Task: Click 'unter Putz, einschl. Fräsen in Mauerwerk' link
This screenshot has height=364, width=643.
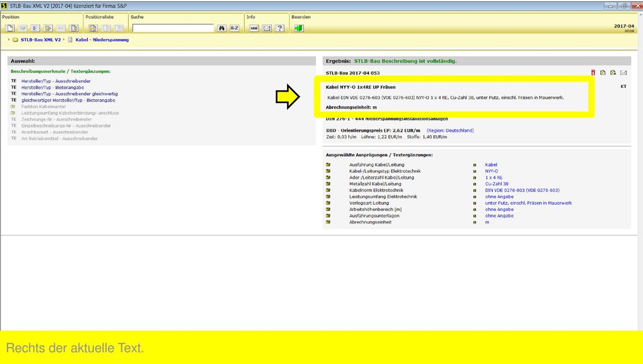Action: [528, 203]
